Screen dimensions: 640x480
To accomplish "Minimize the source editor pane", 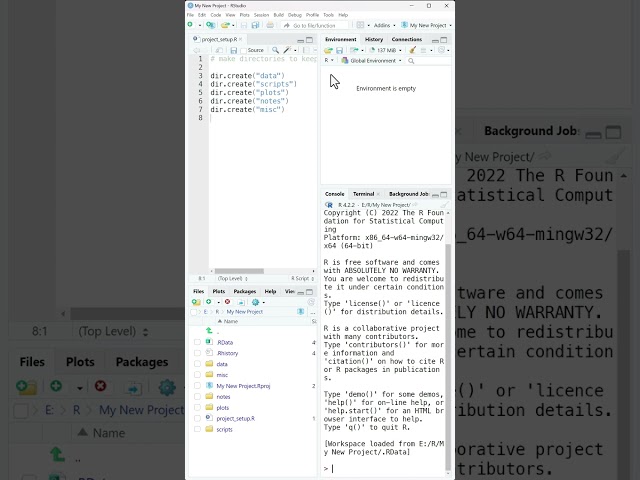I will [x=300, y=40].
